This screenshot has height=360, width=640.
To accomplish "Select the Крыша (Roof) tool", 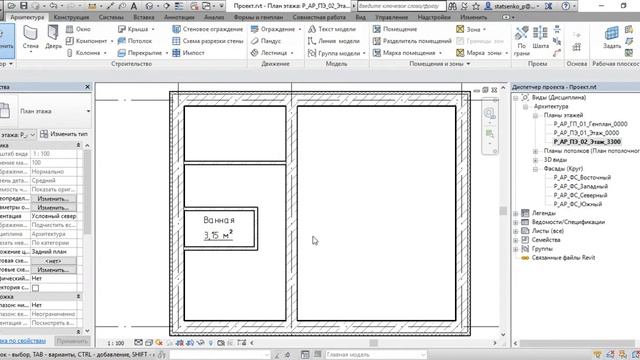I will (x=133, y=29).
